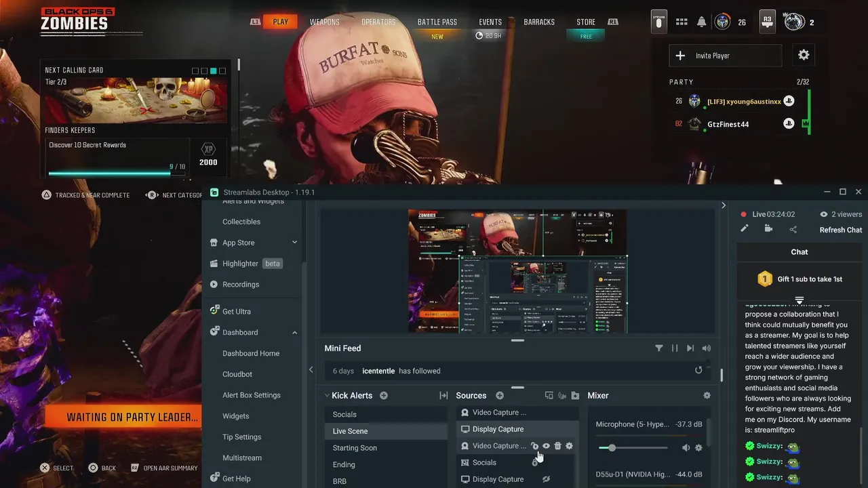Open player level 26 profile emblem
Screen dimensions: 868x488
723,22
